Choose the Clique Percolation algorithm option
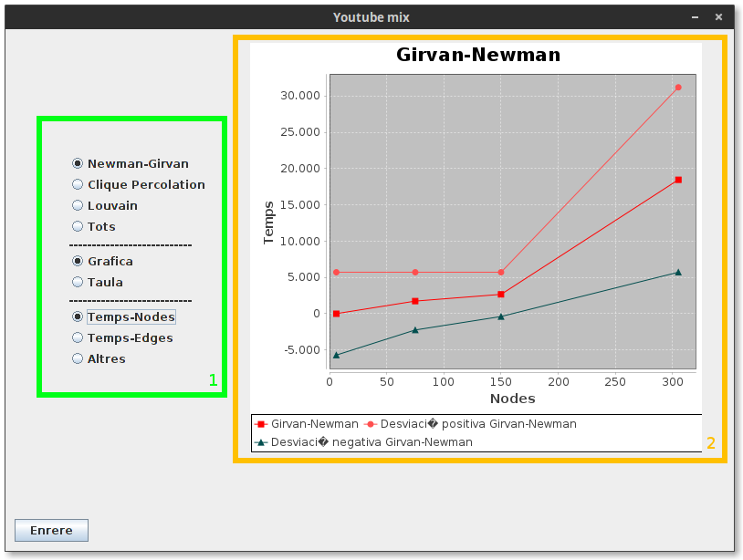Screen dimensions: 743x560 139,184
